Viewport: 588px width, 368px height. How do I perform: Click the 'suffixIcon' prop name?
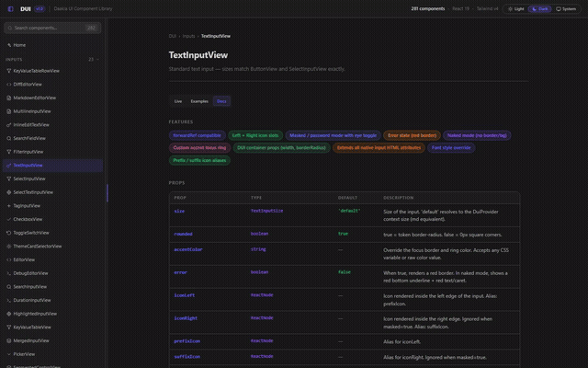[187, 356]
